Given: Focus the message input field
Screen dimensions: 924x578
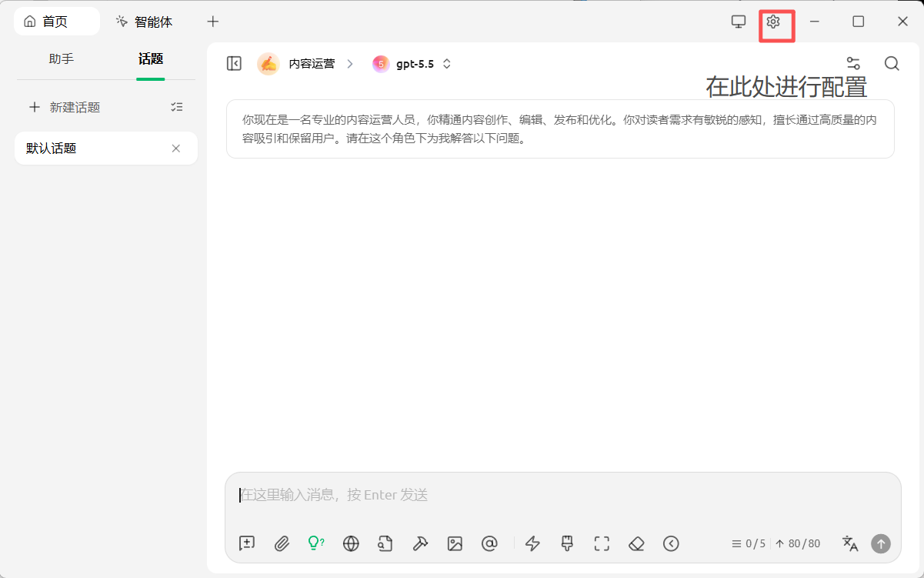Looking at the screenshot, I should [x=562, y=495].
